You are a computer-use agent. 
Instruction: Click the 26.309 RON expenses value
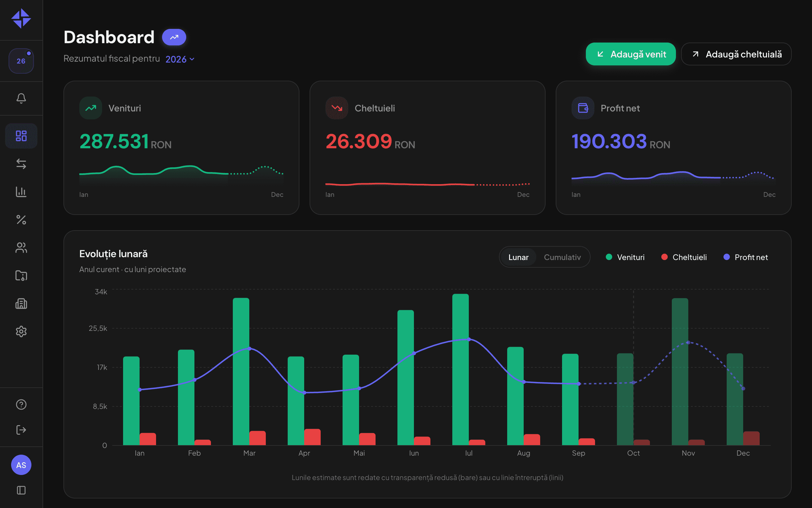(x=370, y=141)
